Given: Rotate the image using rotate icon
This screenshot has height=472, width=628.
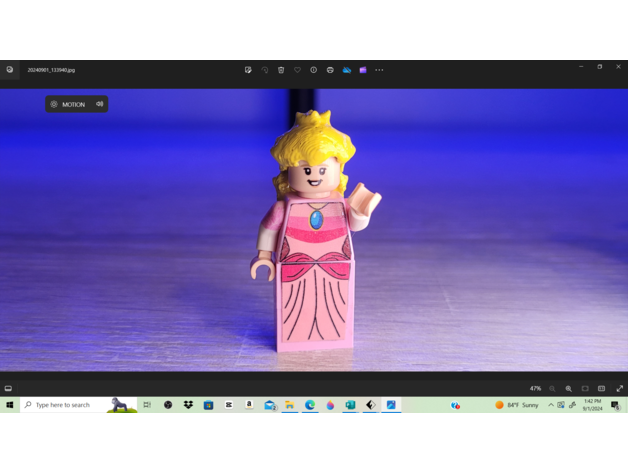Looking at the screenshot, I should 265,70.
